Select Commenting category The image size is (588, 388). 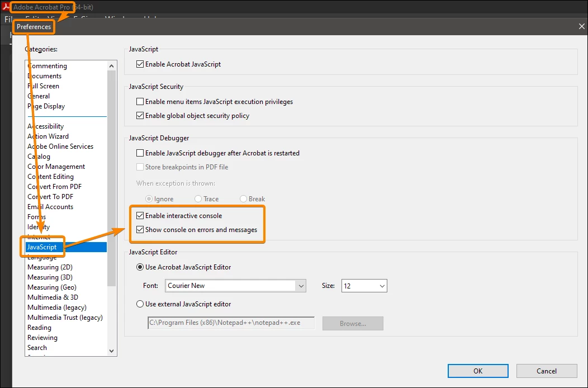coord(48,65)
